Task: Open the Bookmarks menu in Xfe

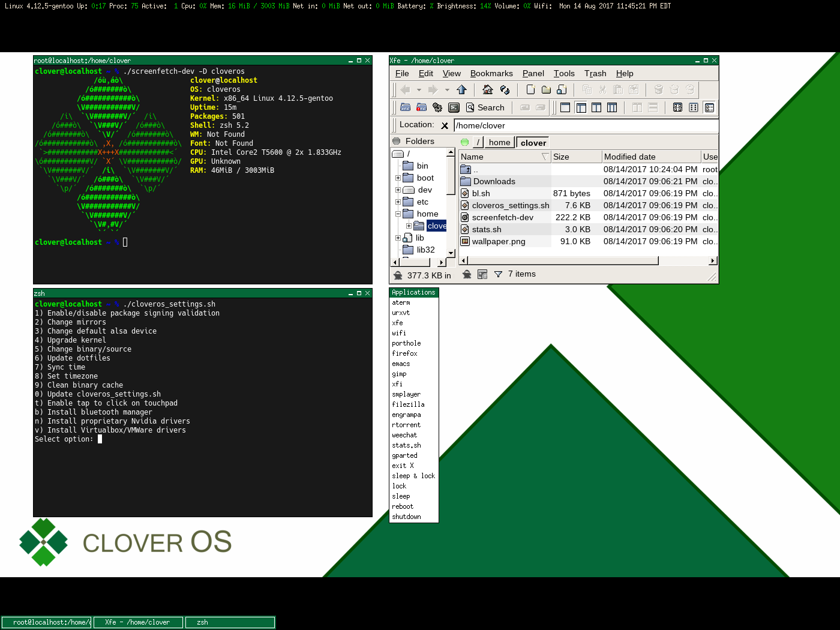Action: tap(491, 73)
